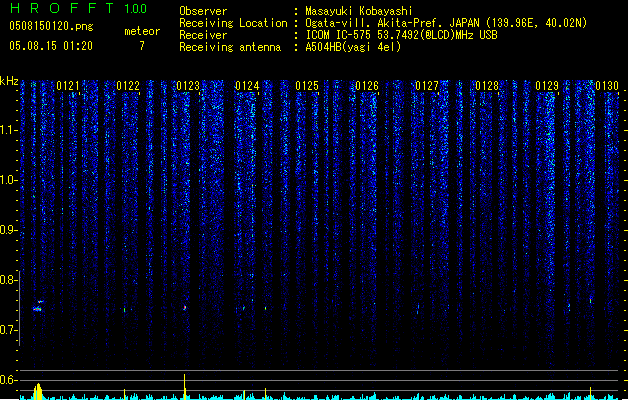The image size is (629, 400).
Task: Click the 0125 time marker
Action: (x=307, y=86)
